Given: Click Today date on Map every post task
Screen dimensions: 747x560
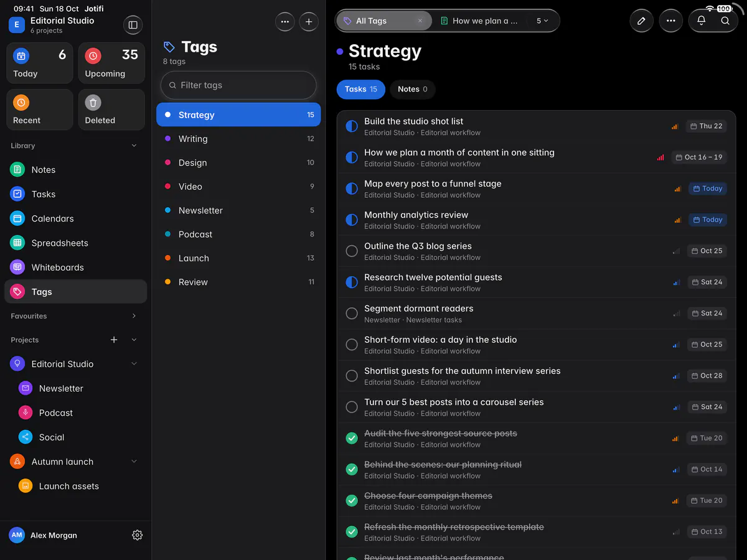Looking at the screenshot, I should tap(708, 189).
